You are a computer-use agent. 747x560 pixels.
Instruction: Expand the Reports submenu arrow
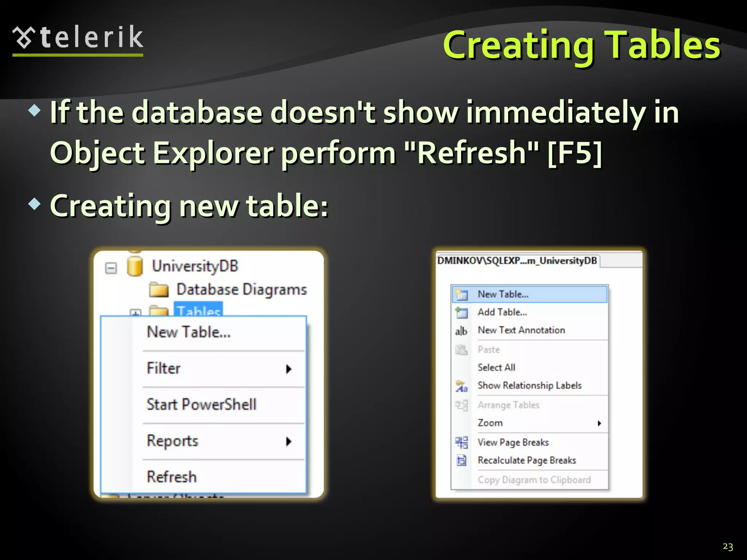(289, 442)
